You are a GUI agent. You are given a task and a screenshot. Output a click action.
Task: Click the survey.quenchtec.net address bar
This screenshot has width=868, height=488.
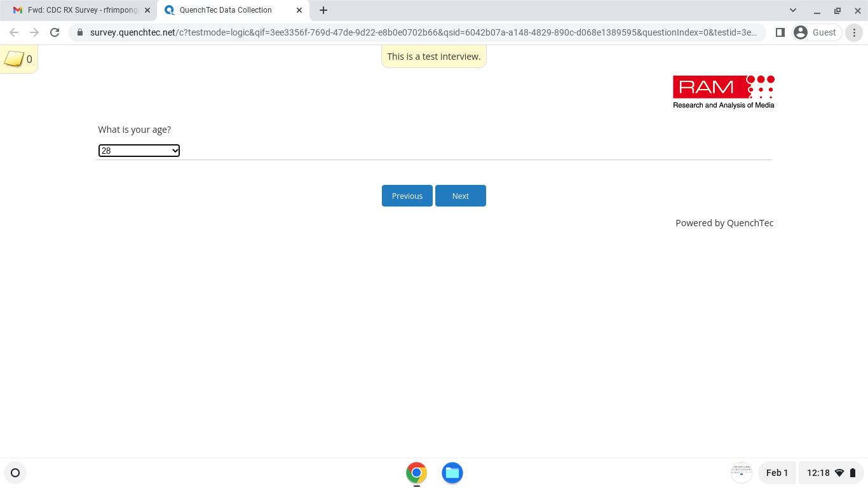pos(417,32)
